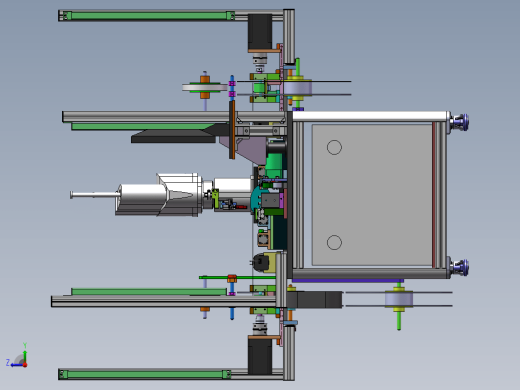The height and width of the screenshot is (390, 520).
Task: Select the topmost green rail
Action: (148, 16)
